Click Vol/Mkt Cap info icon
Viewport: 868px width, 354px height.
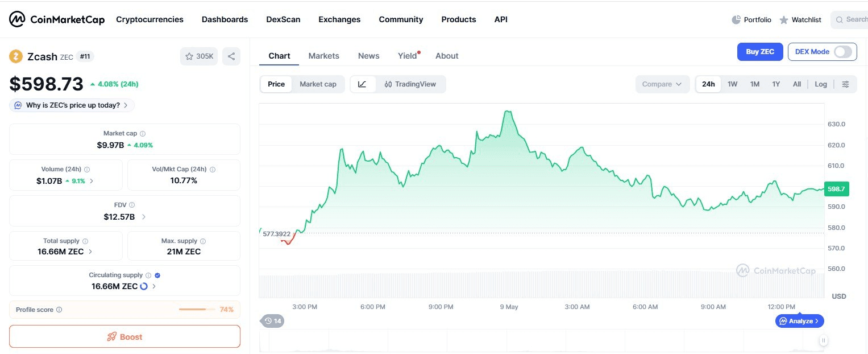tap(213, 169)
